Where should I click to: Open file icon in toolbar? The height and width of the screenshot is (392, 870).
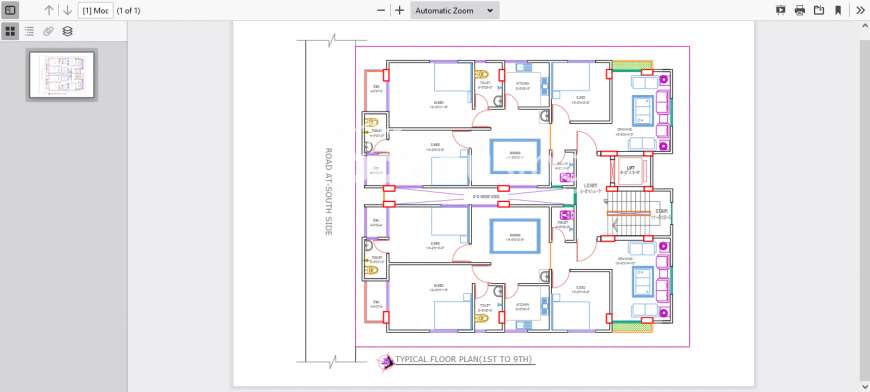[x=818, y=10]
